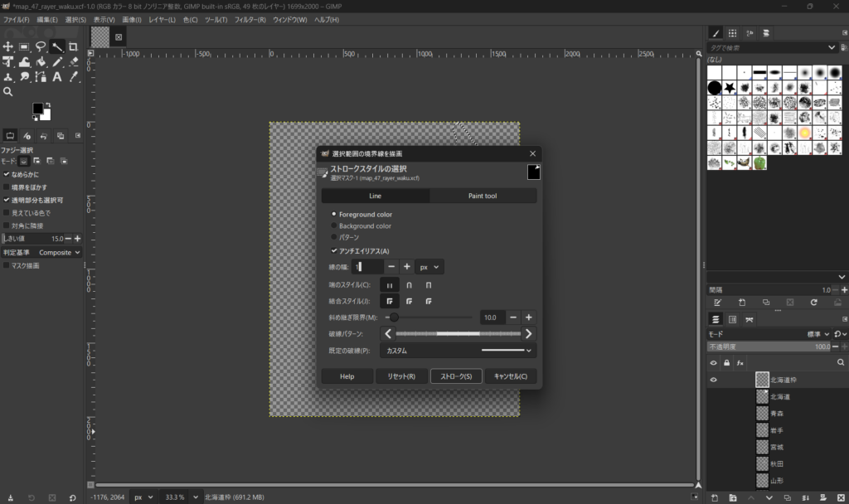Enable the 境界をぼかす checkbox
Image resolution: width=849 pixels, height=504 pixels.
(x=7, y=187)
